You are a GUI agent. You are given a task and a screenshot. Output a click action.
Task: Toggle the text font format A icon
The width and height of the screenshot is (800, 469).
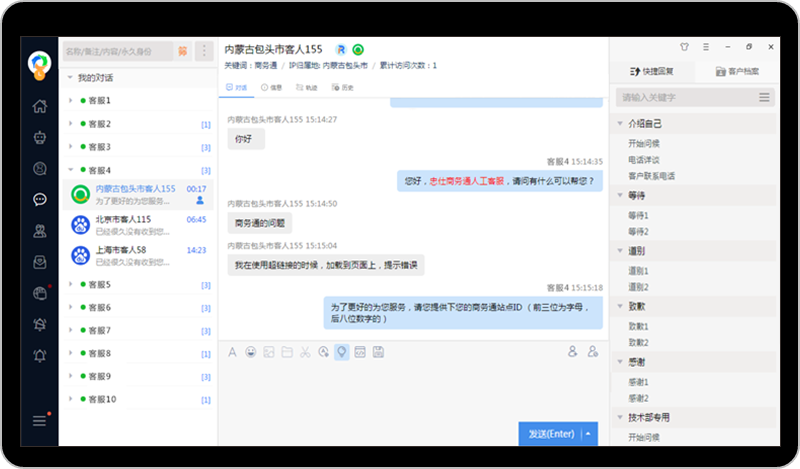click(232, 352)
